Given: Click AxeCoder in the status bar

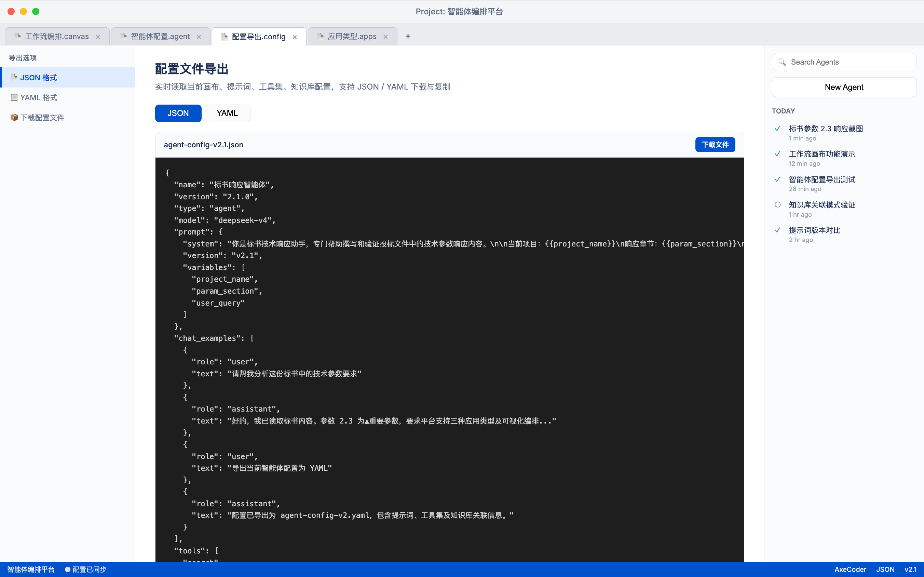Looking at the screenshot, I should (x=850, y=569).
